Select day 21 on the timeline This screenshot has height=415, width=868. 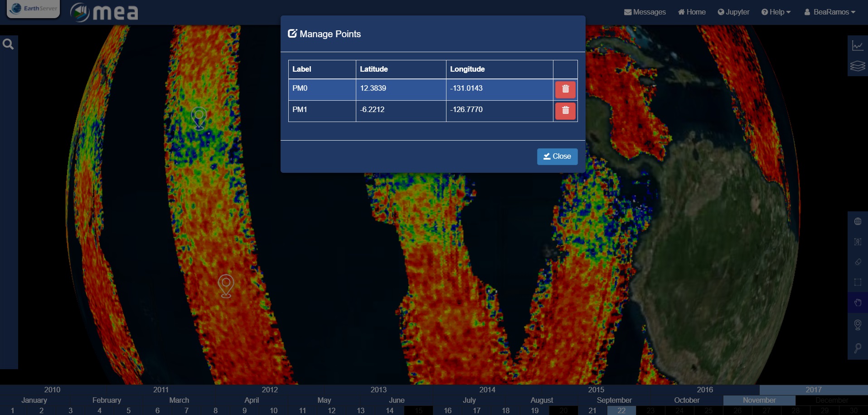592,410
